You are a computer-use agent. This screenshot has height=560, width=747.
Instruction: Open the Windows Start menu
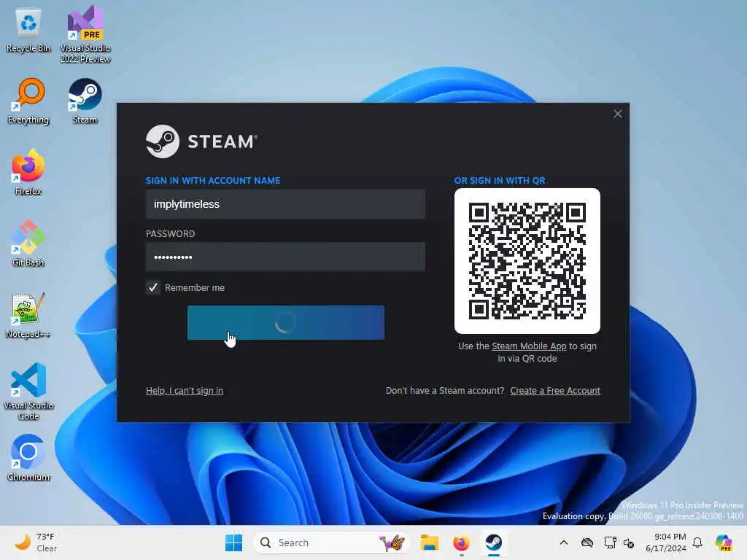pos(233,542)
